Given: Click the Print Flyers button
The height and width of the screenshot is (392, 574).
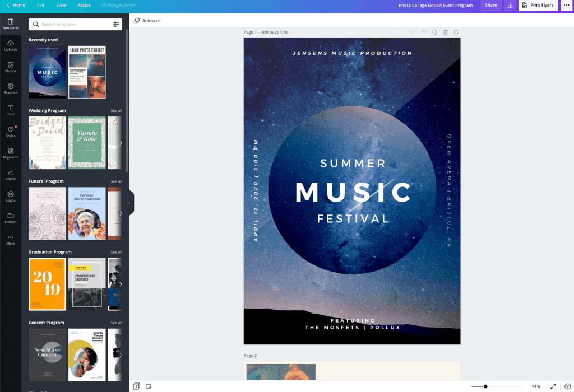Looking at the screenshot, I should point(538,5).
